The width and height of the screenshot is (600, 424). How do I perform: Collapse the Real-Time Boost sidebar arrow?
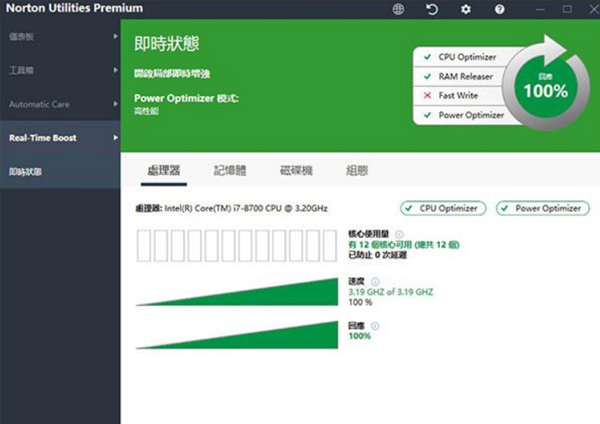point(115,138)
